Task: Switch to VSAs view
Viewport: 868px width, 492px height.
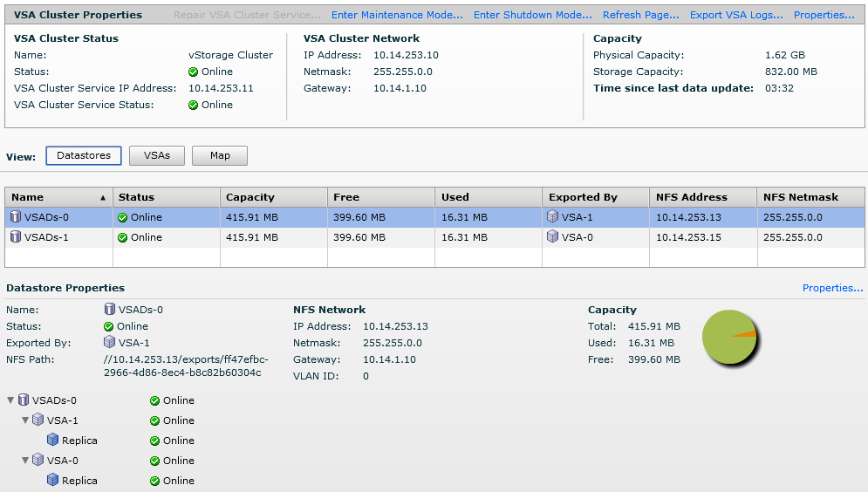Action: click(x=157, y=155)
